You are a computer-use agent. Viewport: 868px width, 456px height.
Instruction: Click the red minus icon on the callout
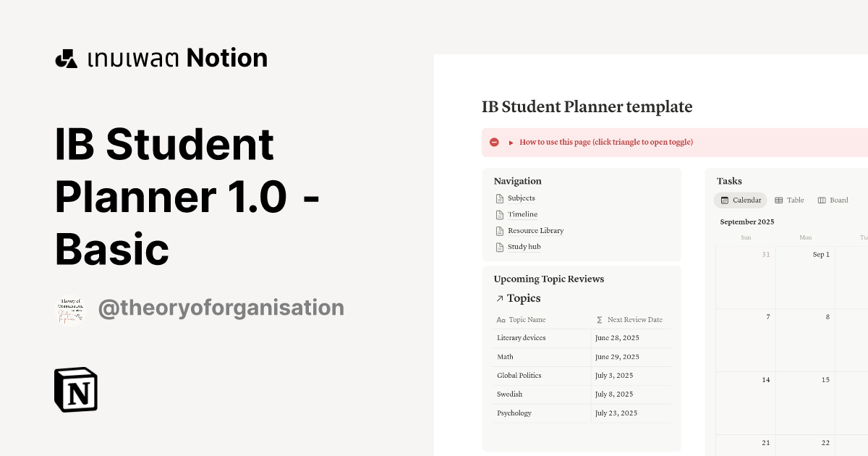pos(494,142)
